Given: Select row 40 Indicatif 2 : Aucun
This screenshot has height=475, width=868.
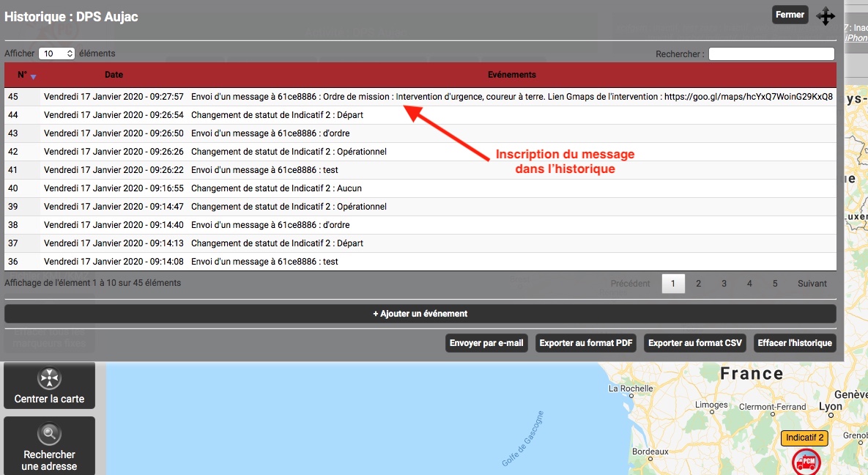Looking at the screenshot, I should [420, 188].
